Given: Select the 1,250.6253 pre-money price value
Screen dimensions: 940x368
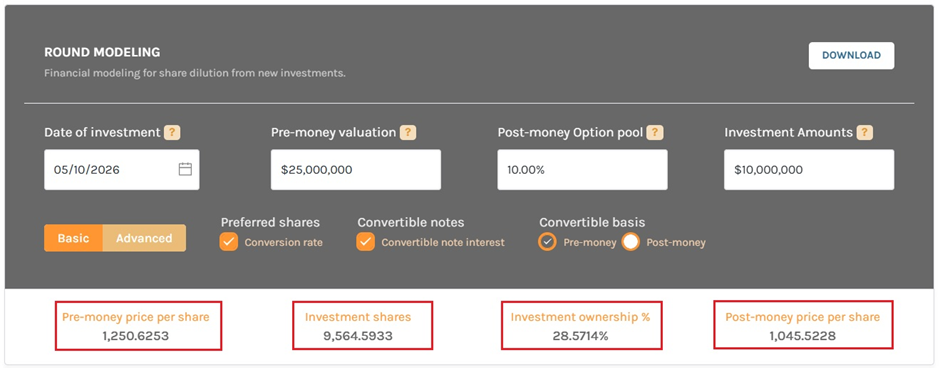Looking at the screenshot, I should (135, 336).
